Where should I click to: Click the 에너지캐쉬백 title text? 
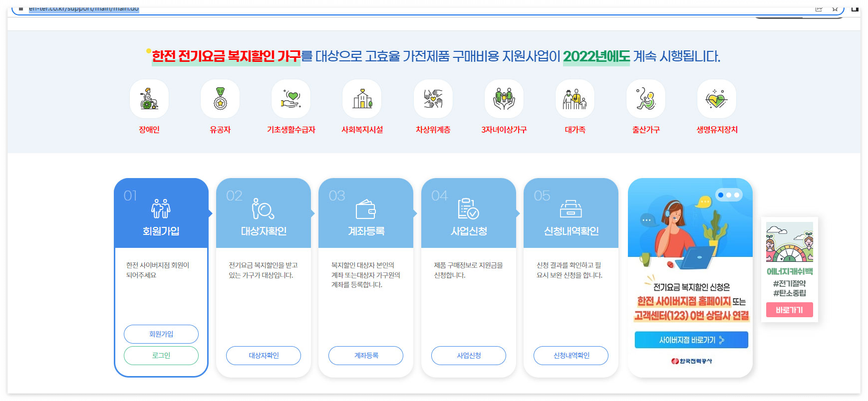pyautogui.click(x=790, y=271)
